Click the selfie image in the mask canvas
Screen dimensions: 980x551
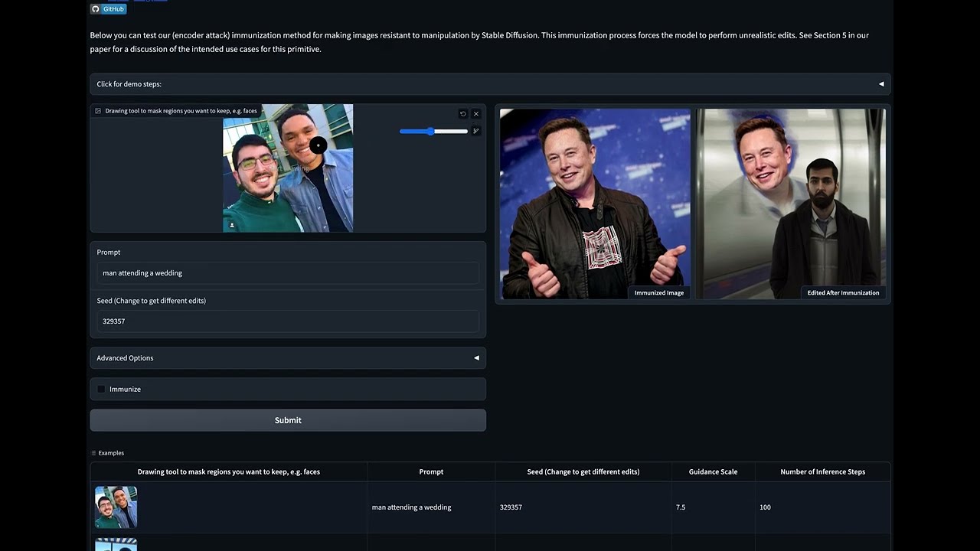point(288,168)
